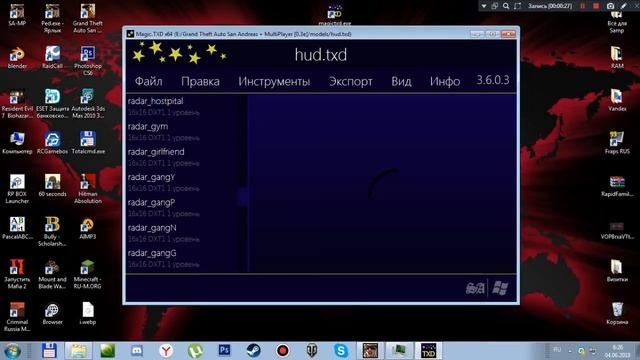Open the Grand Theft Auto San desktop shortcut
640x360 pixels.
88,18
